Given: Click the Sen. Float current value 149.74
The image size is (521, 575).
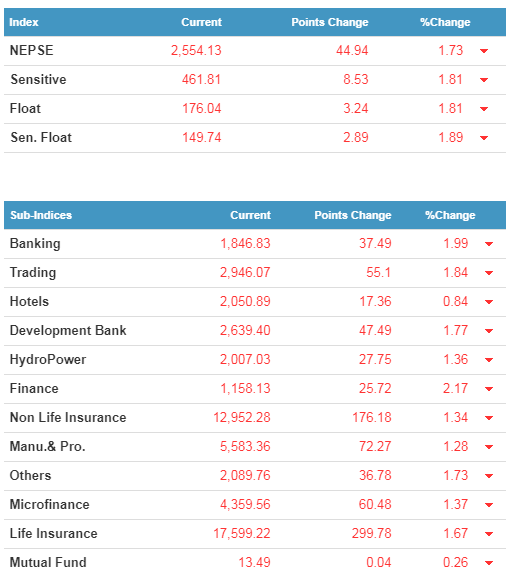Looking at the screenshot, I should pyautogui.click(x=202, y=138).
